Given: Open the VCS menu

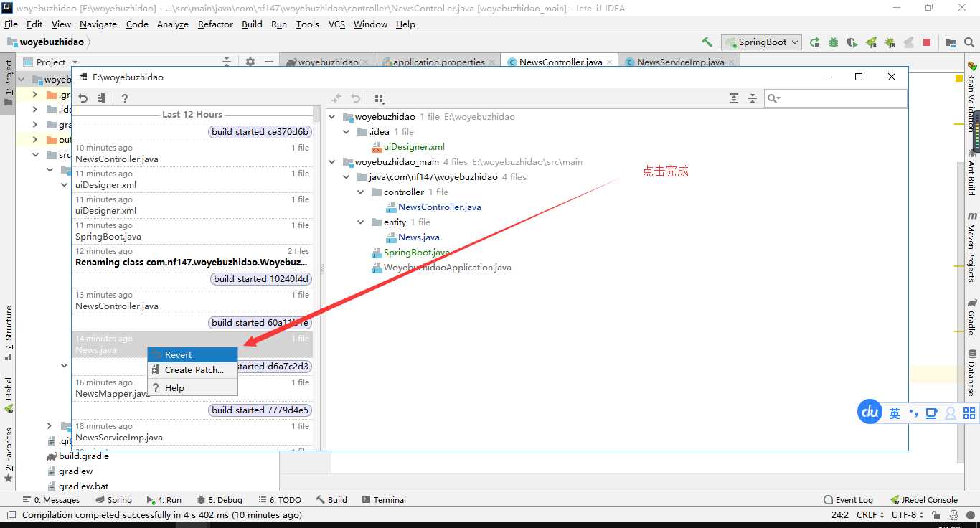Looking at the screenshot, I should pos(336,24).
